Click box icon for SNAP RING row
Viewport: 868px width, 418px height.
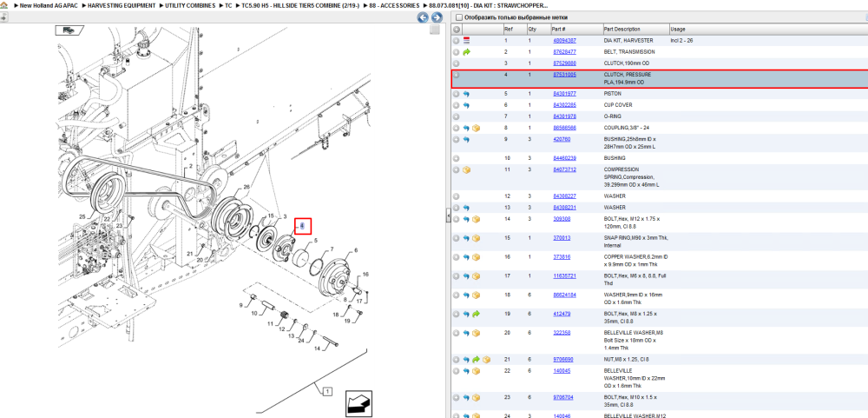[476, 238]
